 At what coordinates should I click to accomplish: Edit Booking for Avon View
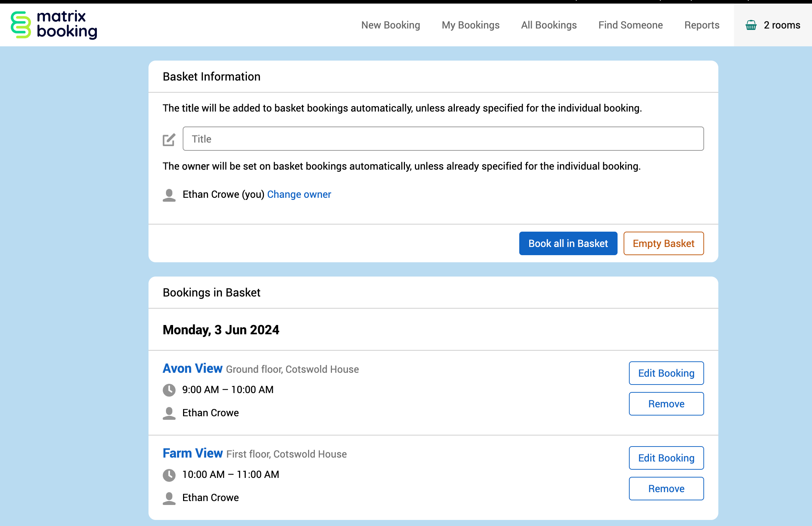pos(666,373)
